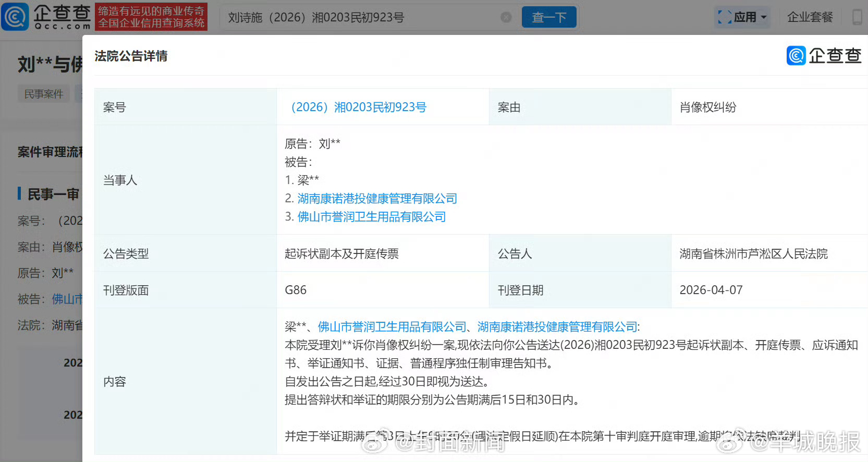Click the 应用 grid icon

pos(725,17)
